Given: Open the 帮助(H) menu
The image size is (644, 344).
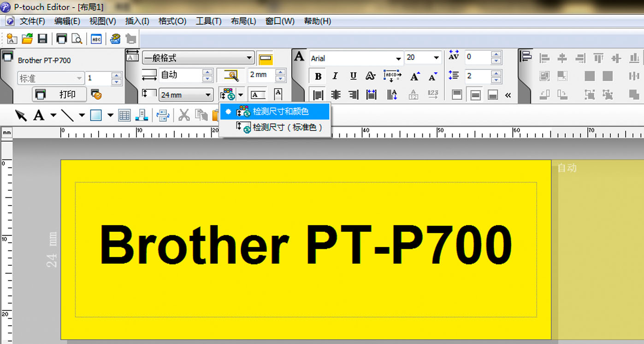Looking at the screenshot, I should coord(318,21).
